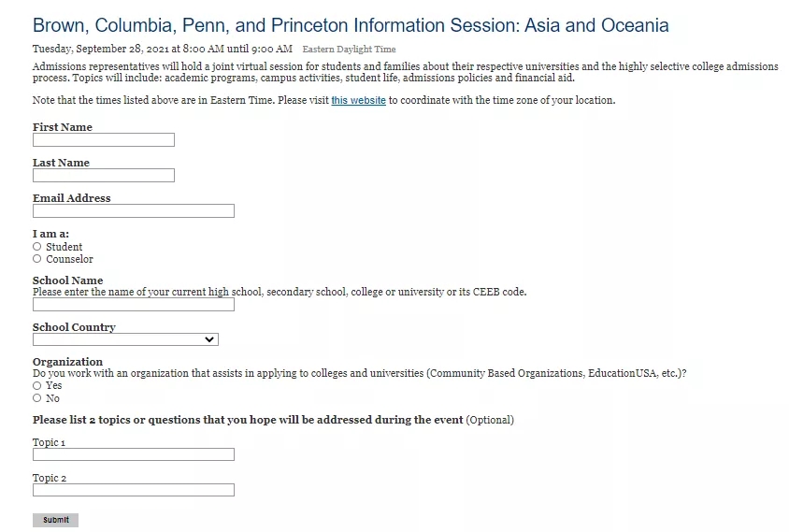Click the 'Eastern Daylight Time' text
This screenshot has height=532, width=789.
coord(349,50)
